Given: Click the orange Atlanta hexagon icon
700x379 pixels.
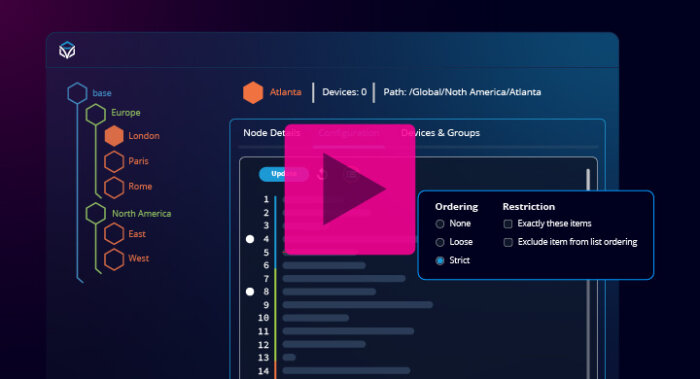Looking at the screenshot, I should (253, 92).
